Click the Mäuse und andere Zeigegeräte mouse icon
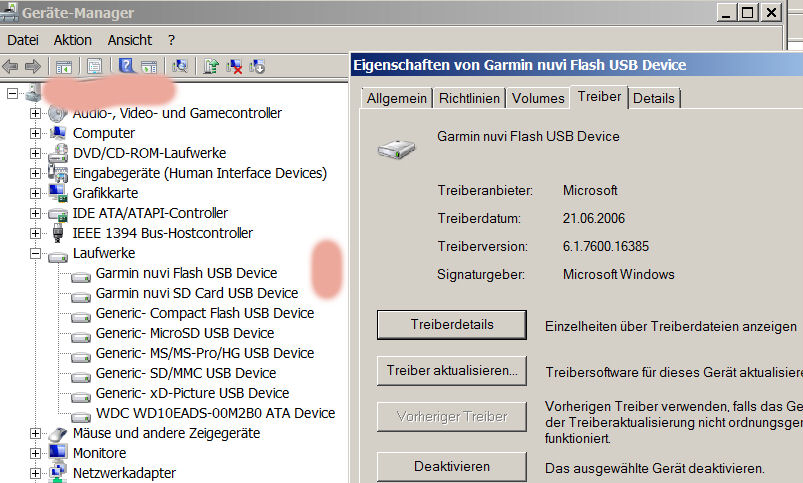Image resolution: width=803 pixels, height=483 pixels. [58, 434]
